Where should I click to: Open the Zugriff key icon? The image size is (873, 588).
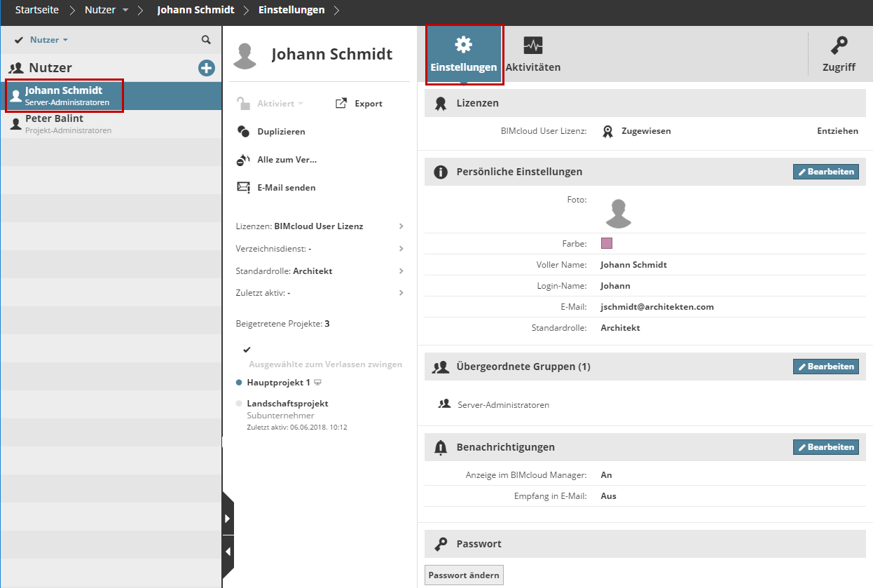pyautogui.click(x=839, y=46)
